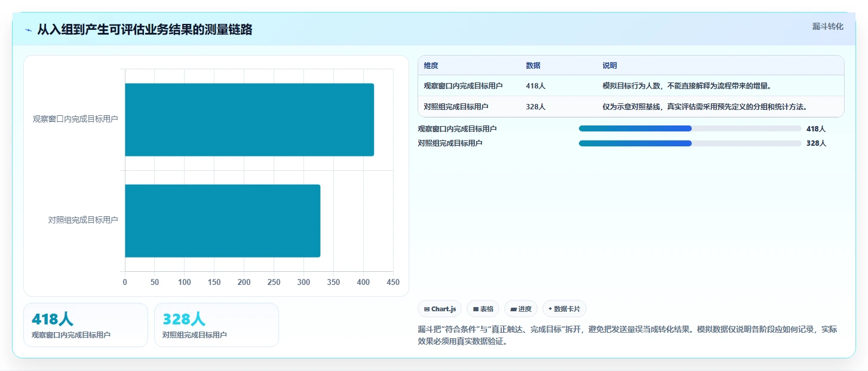Click the Chart.js chip
This screenshot has width=868, height=371.
(x=440, y=309)
